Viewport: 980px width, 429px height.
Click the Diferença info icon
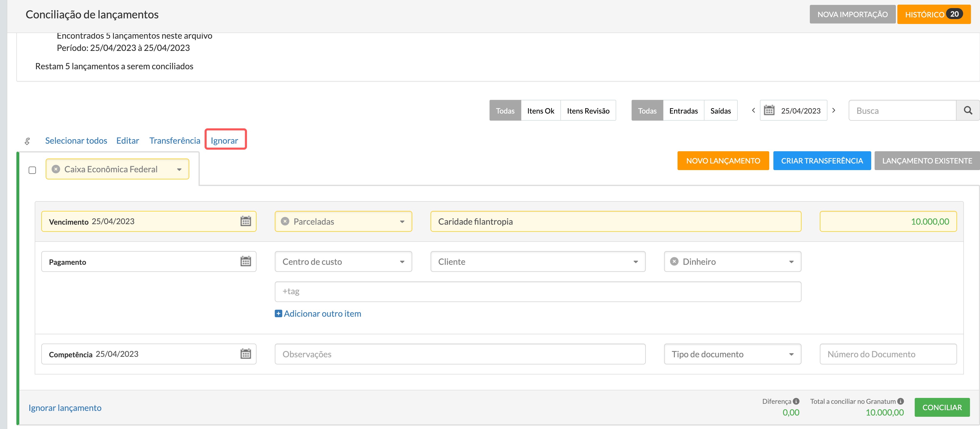coord(796,401)
